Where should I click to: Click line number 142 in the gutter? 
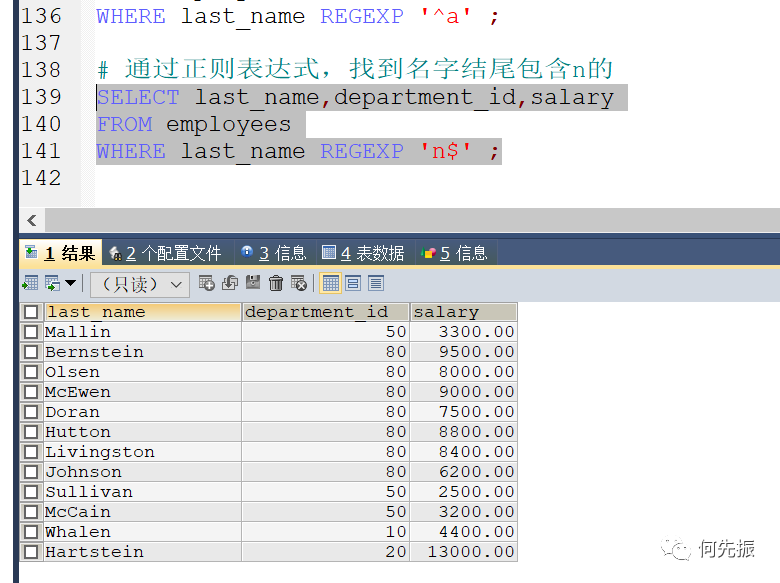pos(41,178)
